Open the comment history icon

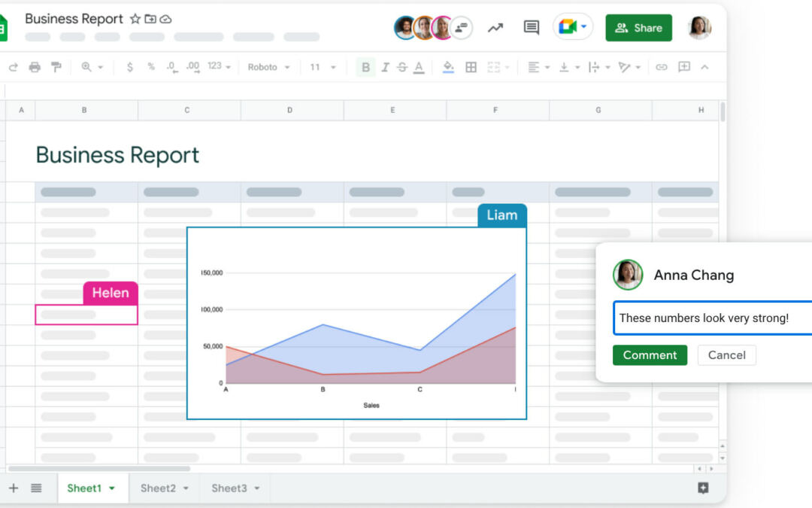tap(532, 28)
